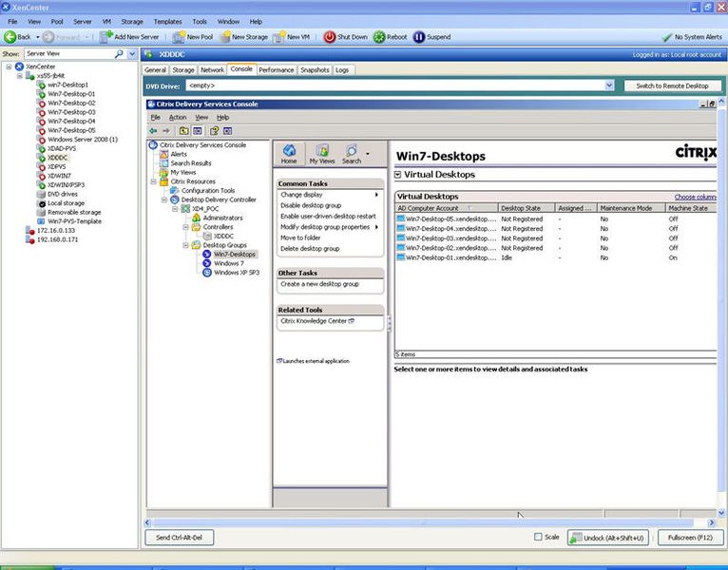Click No System Alerts indicator
Screen dimensions: 728x570
(x=692, y=37)
